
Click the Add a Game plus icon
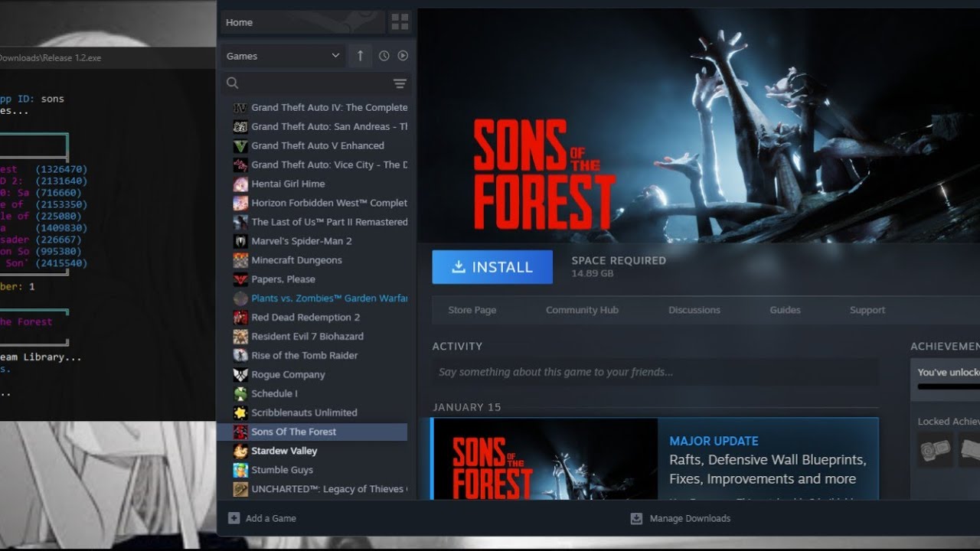(234, 518)
